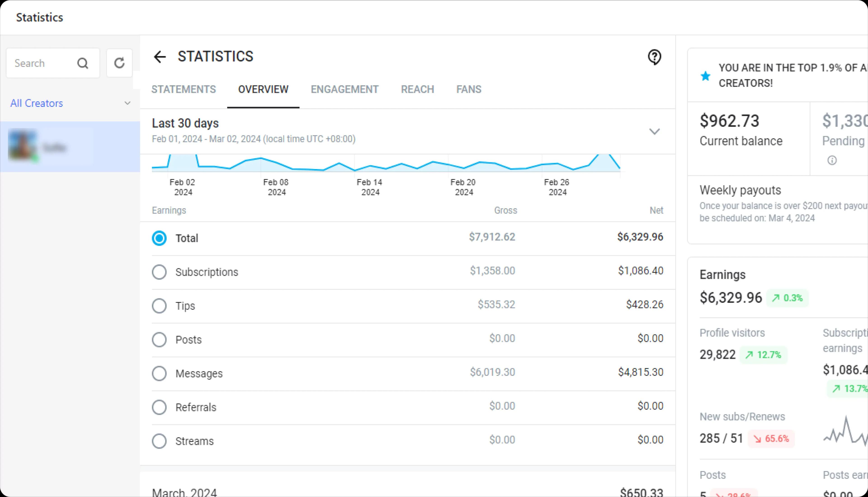
Task: Switch to the ENGAGEMENT tab
Action: tap(344, 90)
